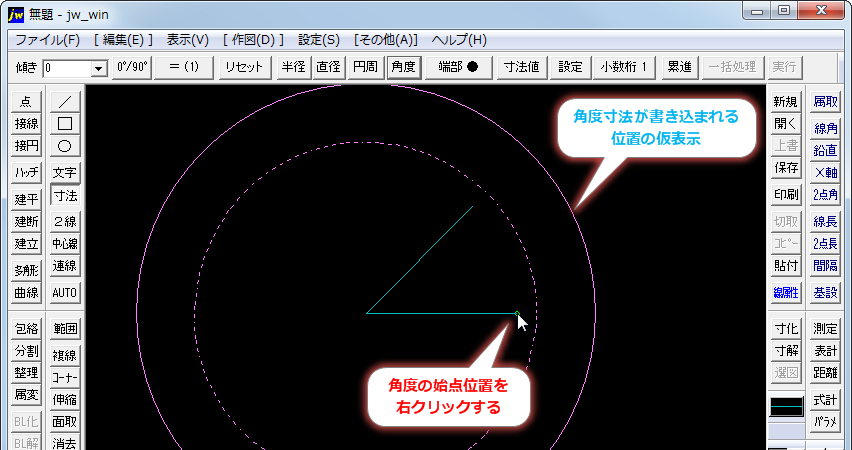852x450 pixels.
Task: Choose the 中心線 center line tool
Action: pyautogui.click(x=65, y=244)
